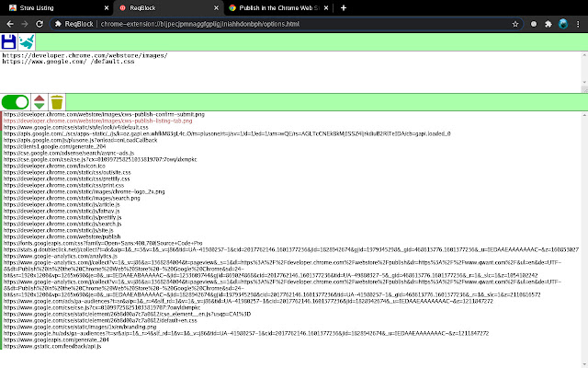Select the static/css/prettify.css request
The image size is (588, 368).
point(66,178)
